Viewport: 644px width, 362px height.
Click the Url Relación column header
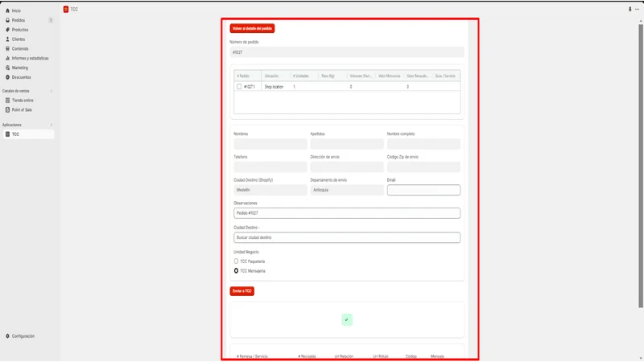pyautogui.click(x=344, y=356)
